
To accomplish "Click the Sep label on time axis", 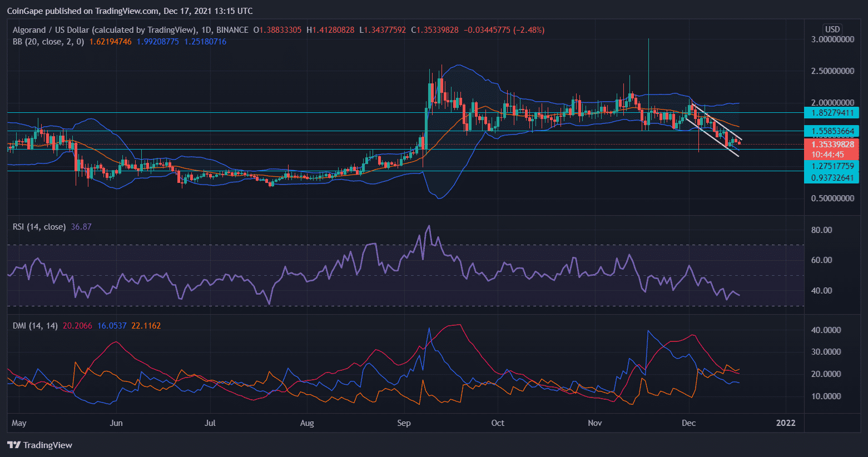I will pos(404,423).
